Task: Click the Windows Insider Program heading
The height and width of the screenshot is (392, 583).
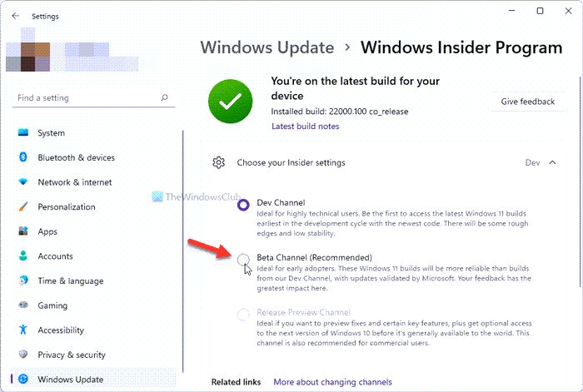Action: [x=461, y=47]
